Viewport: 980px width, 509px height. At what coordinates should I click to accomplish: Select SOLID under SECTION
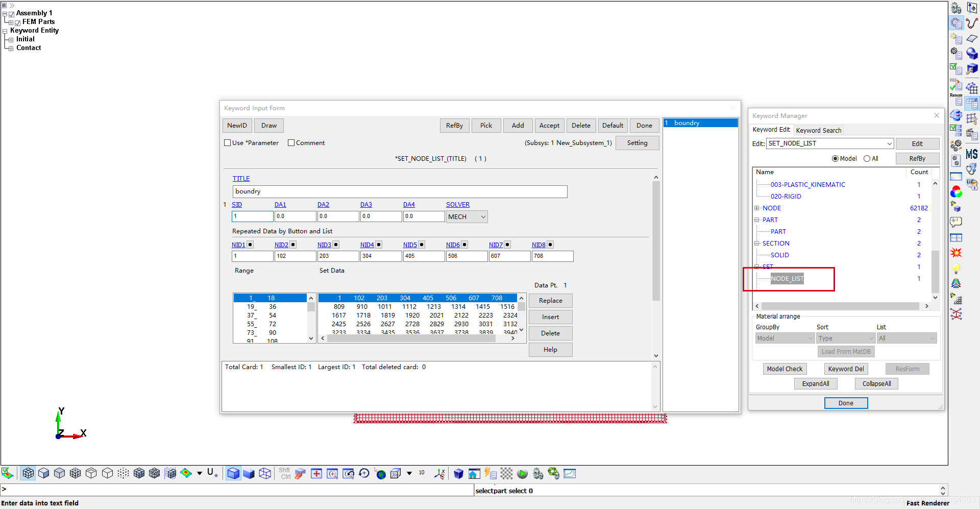click(x=780, y=255)
